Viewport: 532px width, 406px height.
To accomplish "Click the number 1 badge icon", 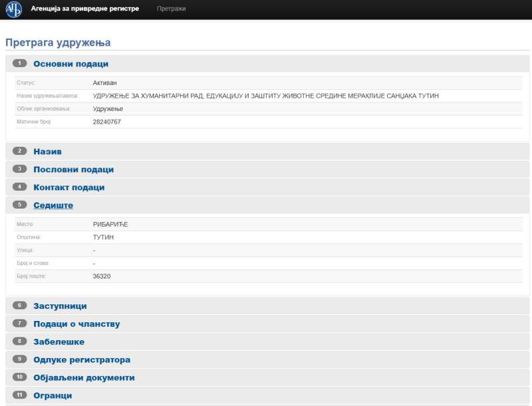I will [x=19, y=64].
